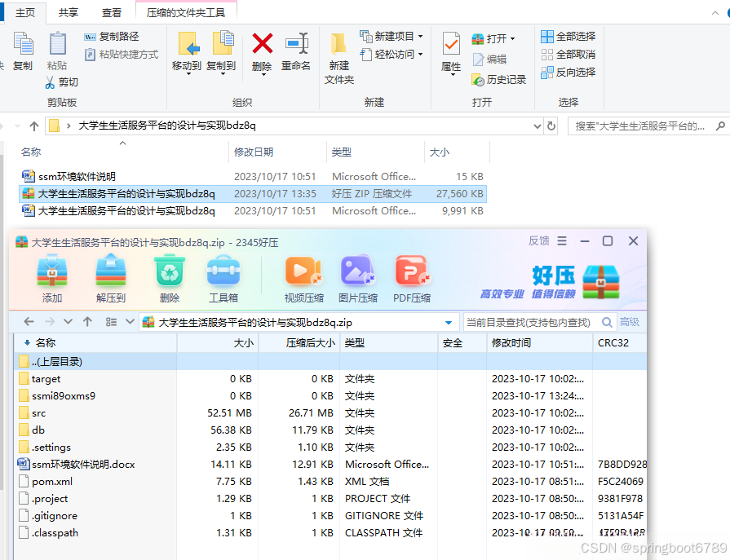Open Easy Access (轻松访问) dropdown
Image resolution: width=730 pixels, height=560 pixels.
[391, 55]
